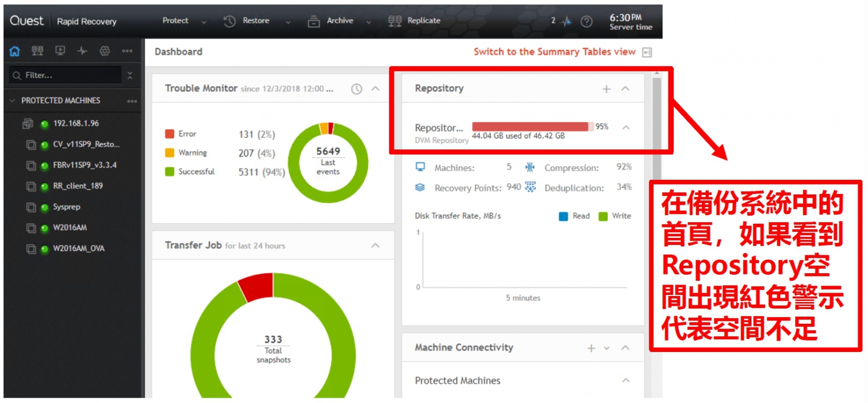The width and height of the screenshot is (868, 403).
Task: Select the W2016AM_OVA machine
Action: tap(79, 248)
